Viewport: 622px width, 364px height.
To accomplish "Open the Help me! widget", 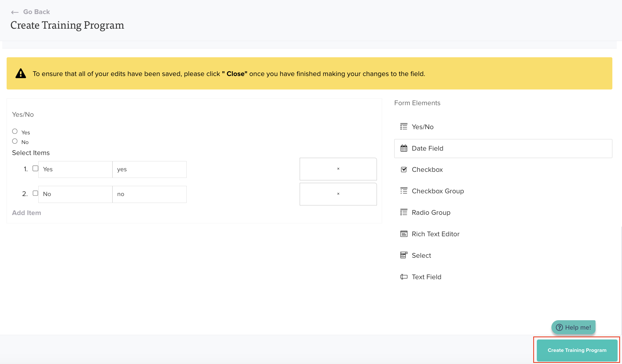I will click(573, 327).
